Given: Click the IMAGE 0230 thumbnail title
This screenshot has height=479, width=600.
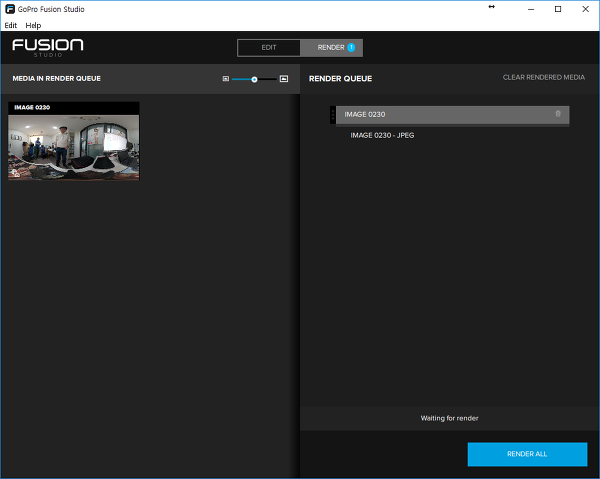Looking at the screenshot, I should 32,108.
